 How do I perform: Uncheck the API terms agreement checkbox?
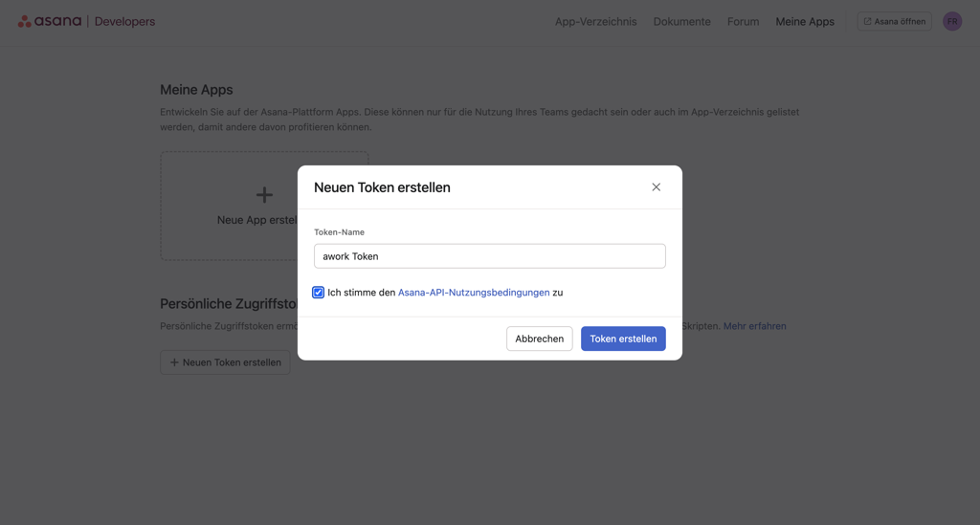[318, 293]
